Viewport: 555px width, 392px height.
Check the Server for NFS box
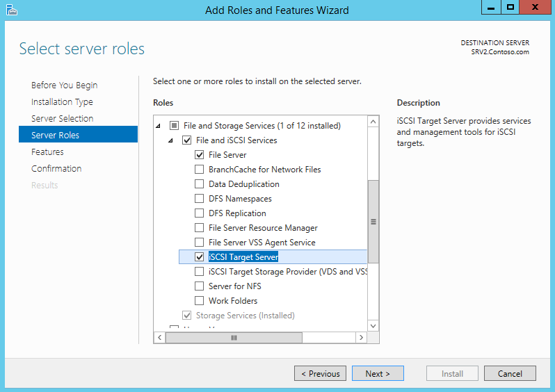(200, 286)
